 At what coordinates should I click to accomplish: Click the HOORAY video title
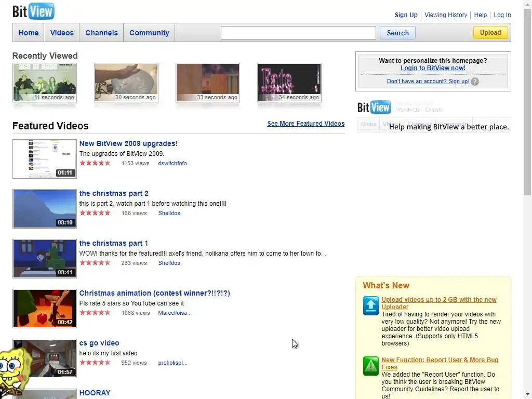click(95, 393)
